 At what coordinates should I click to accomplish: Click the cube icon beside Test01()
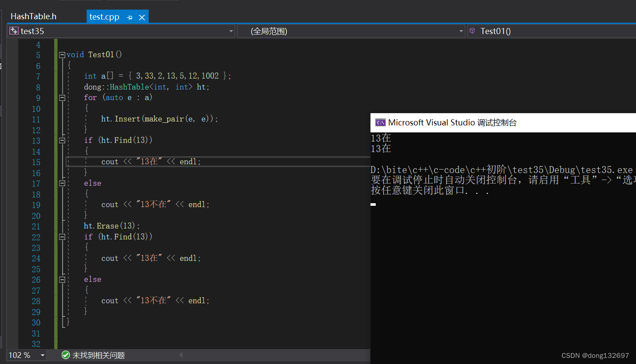tap(472, 31)
